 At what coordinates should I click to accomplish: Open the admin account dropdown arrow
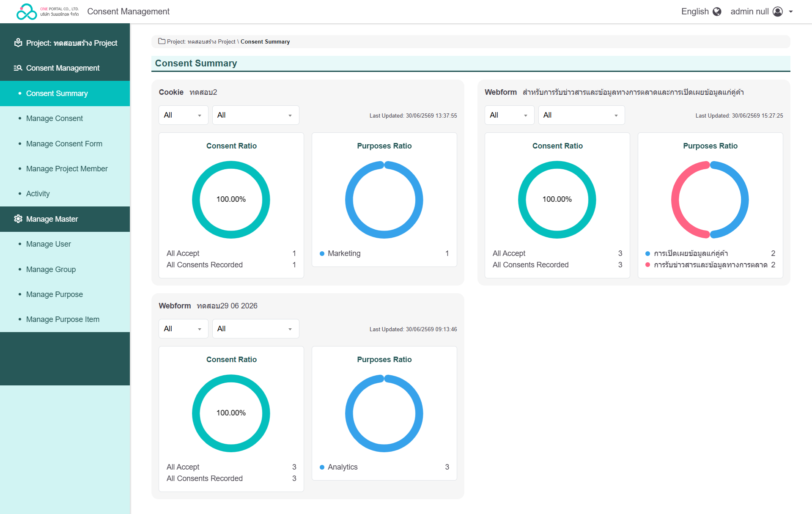(x=791, y=12)
